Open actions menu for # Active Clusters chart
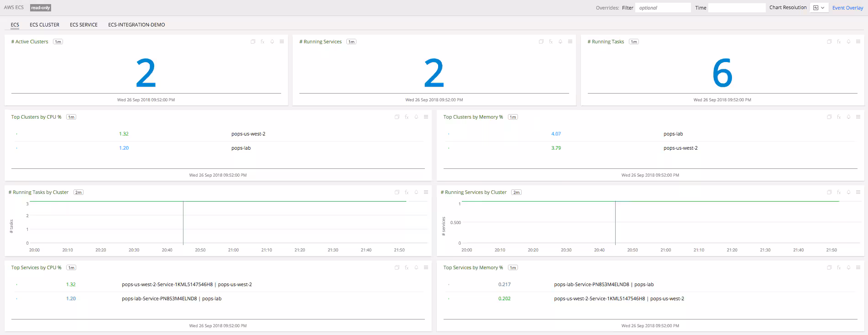Viewport: 868px width, 335px height. point(282,42)
